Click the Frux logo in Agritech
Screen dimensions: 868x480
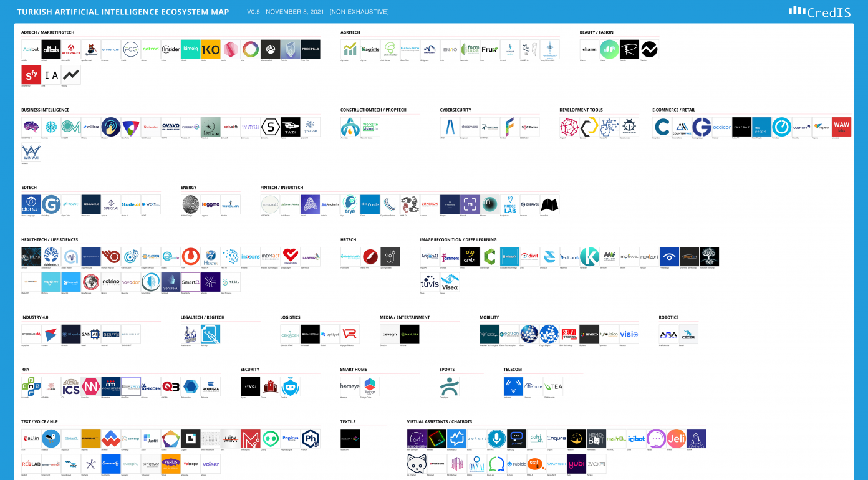click(x=490, y=49)
